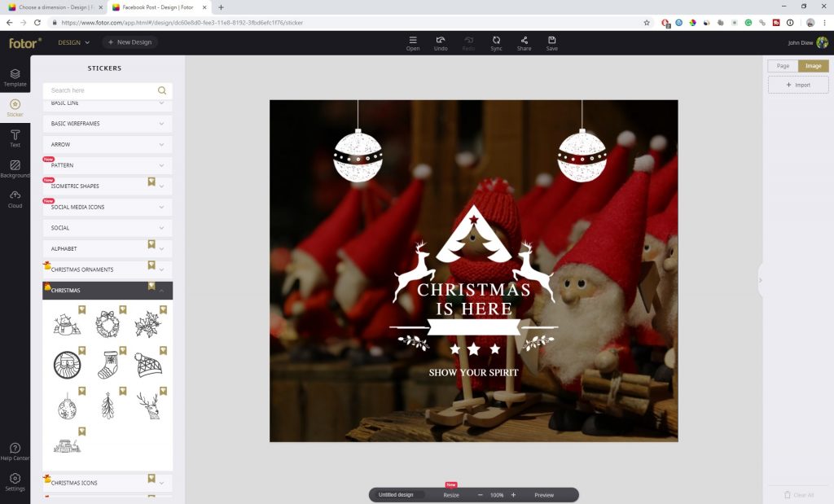Screen dimensions: 834x504
Task: Reload the browser page
Action: [x=37, y=22]
